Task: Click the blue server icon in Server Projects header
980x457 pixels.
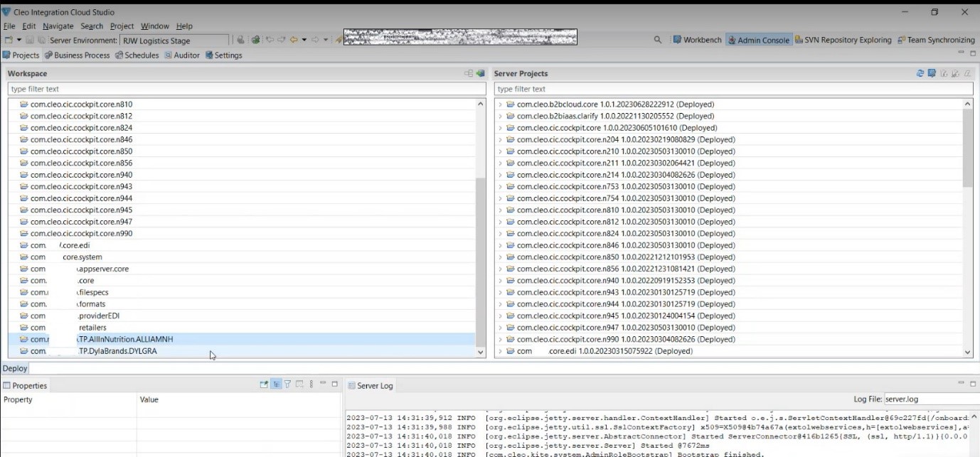Action: point(932,74)
